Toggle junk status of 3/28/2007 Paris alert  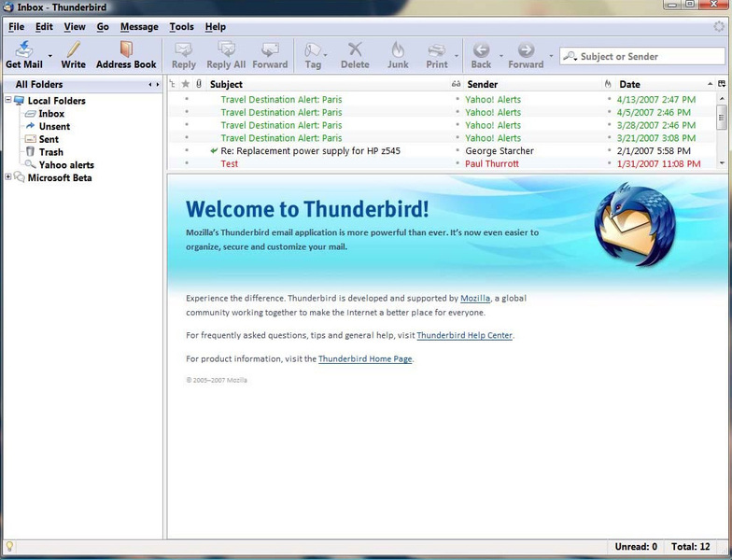[609, 125]
